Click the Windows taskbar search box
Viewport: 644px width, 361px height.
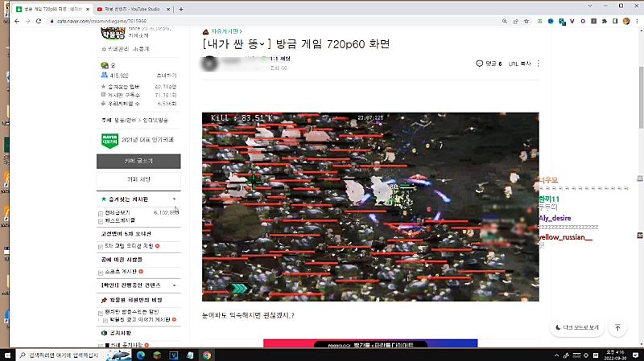[x=60, y=355]
